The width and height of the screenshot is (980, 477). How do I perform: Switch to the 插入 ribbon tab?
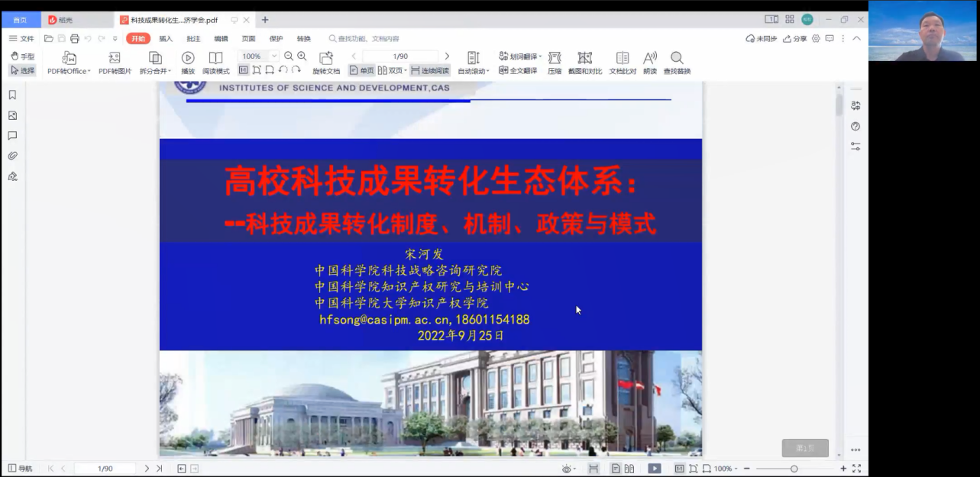click(x=165, y=37)
